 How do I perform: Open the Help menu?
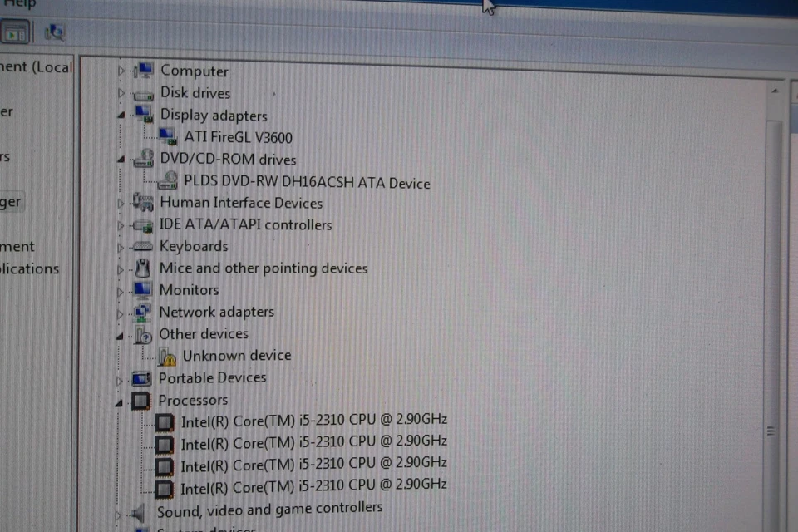pos(18,3)
